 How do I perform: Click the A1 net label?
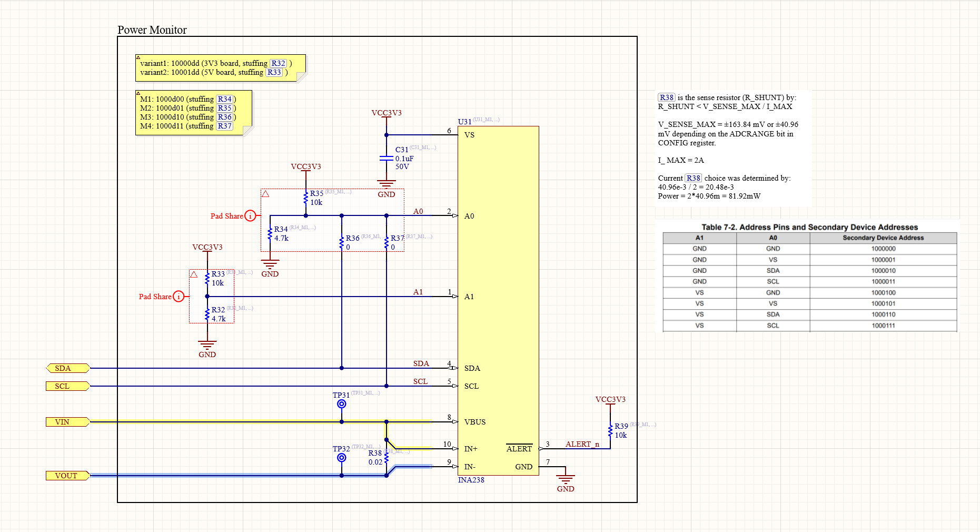pyautogui.click(x=418, y=292)
